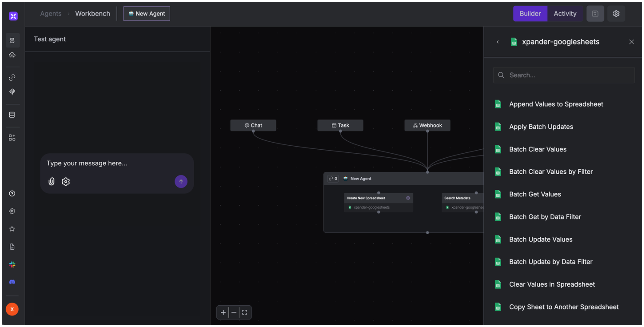Zoom out with minus canvas control
The height and width of the screenshot is (327, 644).
click(x=234, y=312)
